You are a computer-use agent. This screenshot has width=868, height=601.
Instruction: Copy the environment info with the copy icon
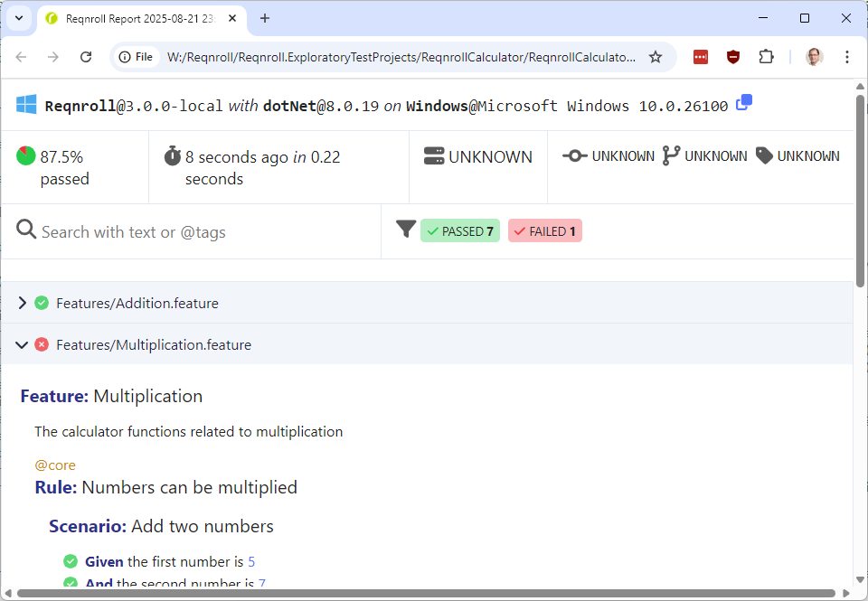click(x=744, y=102)
